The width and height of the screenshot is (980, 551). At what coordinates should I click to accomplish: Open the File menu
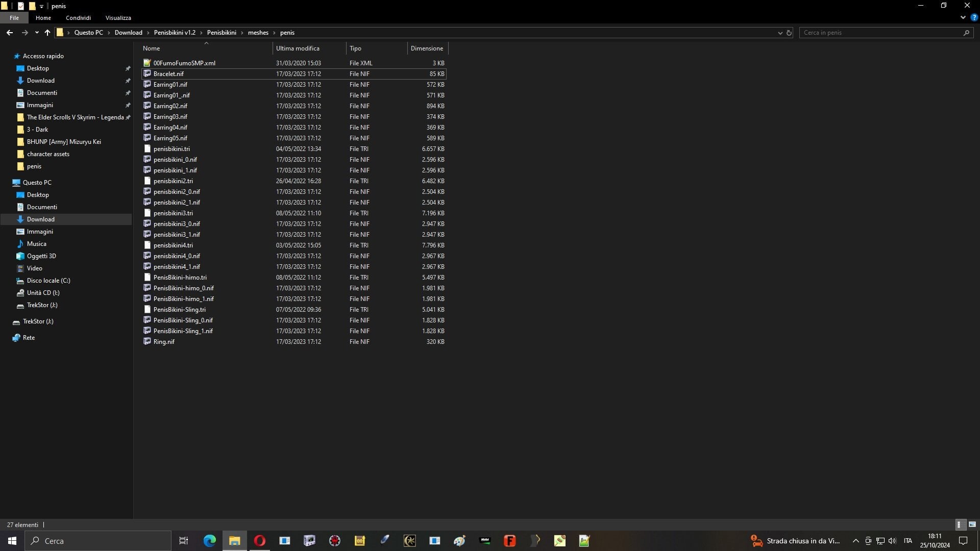pos(14,18)
